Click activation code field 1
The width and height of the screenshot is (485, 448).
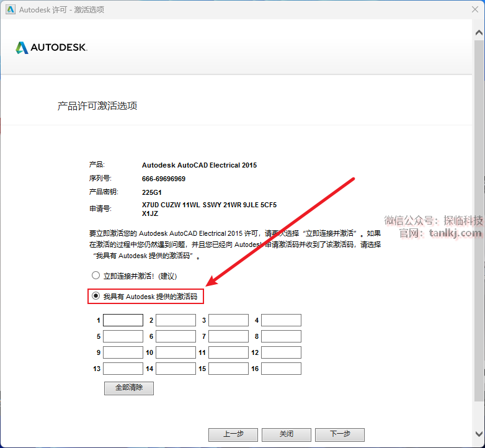pos(123,320)
